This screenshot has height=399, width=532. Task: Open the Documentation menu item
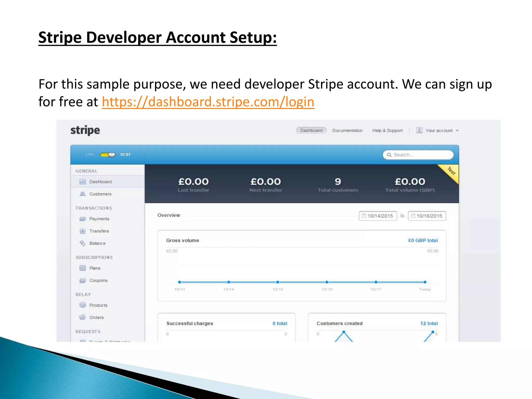347,130
